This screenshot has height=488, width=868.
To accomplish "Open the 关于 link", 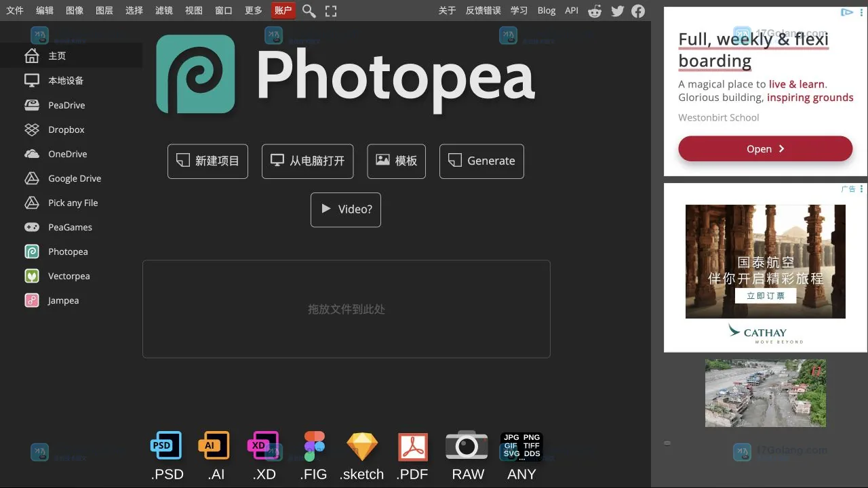I will [x=448, y=10].
